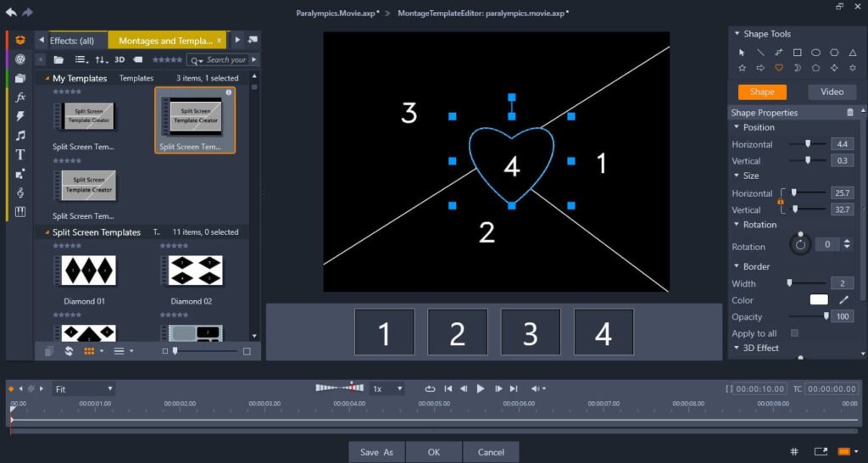Open the piano keys sidebar icon
The height and width of the screenshot is (463, 868).
(20, 212)
